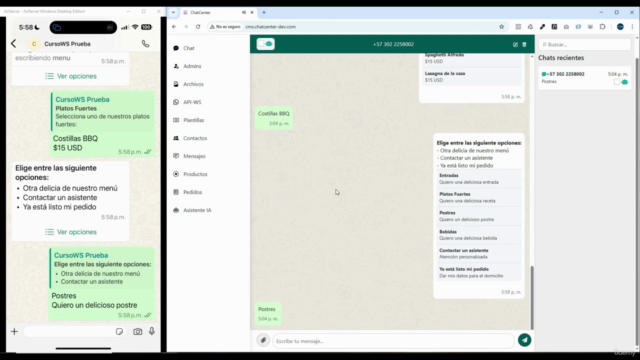Click the 'Postres' message bubble at chat bottom
The height and width of the screenshot is (360, 640).
click(268, 313)
